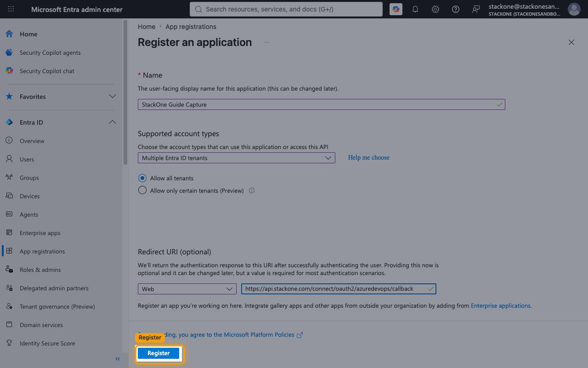Click the Security Copilot chat icon
The height and width of the screenshot is (368, 588).
9,71
